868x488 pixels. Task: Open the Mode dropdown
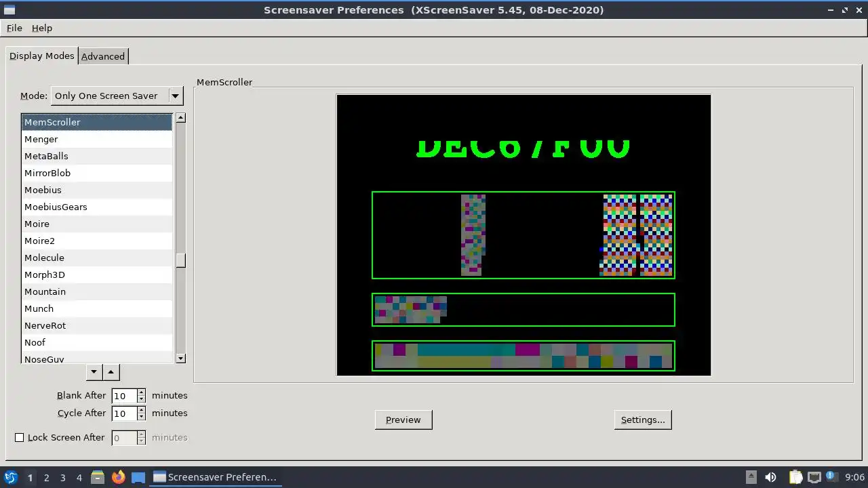tap(117, 96)
